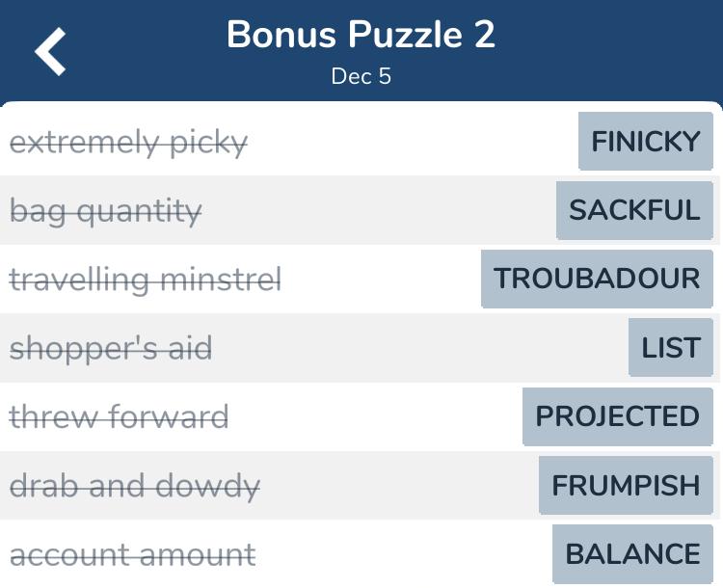723x588 pixels.
Task: Click the 'threw forward' clue
Action: [119, 416]
